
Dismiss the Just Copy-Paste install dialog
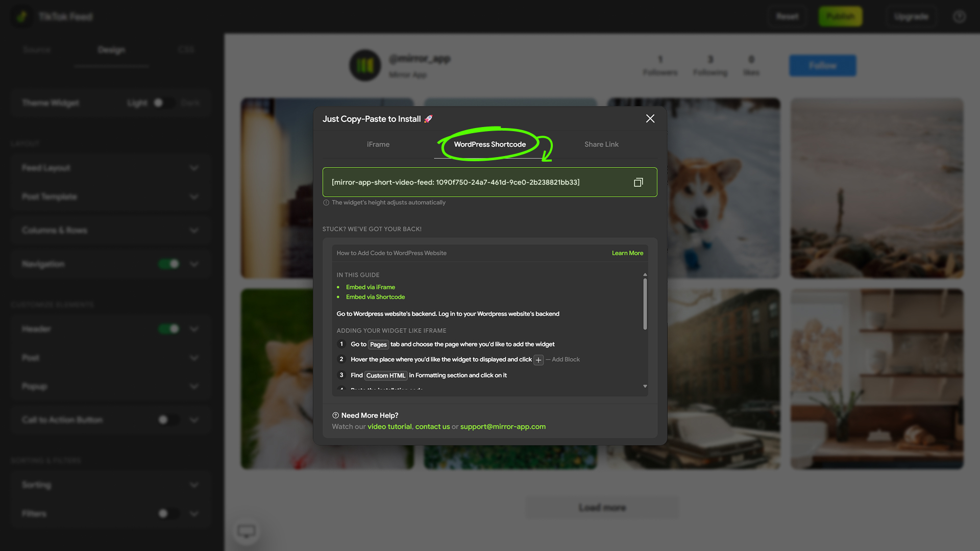[x=650, y=118]
